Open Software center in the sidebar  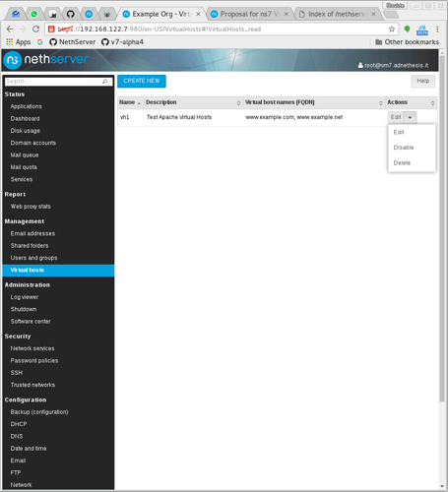(31, 322)
